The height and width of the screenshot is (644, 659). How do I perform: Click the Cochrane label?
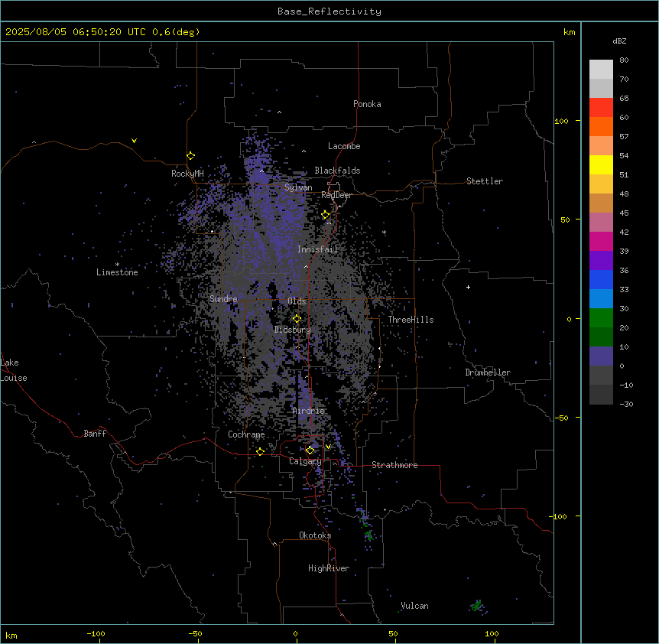[246, 434]
